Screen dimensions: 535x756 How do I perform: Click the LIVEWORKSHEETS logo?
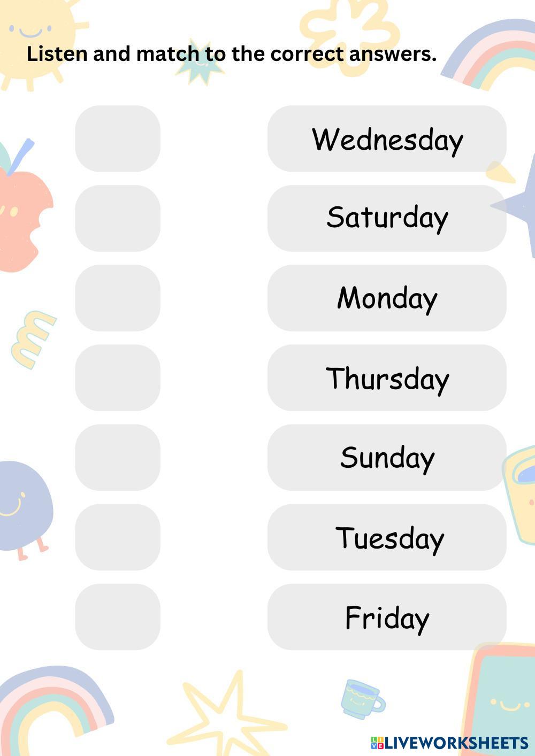[x=449, y=743]
